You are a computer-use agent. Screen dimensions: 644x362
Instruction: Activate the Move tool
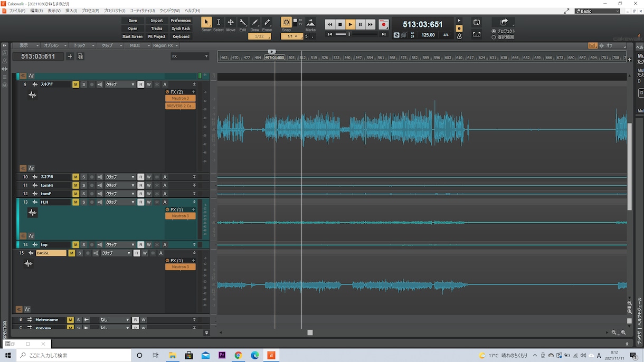pos(231,22)
